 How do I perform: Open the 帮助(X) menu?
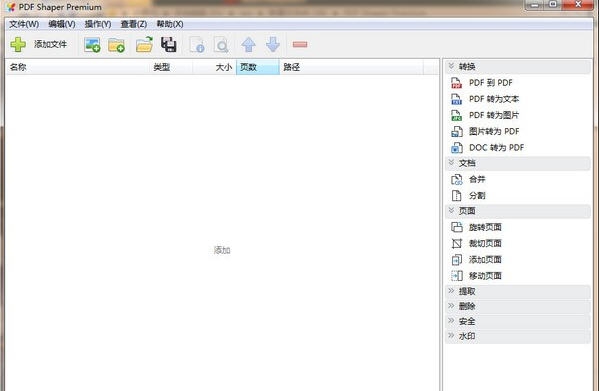[170, 24]
